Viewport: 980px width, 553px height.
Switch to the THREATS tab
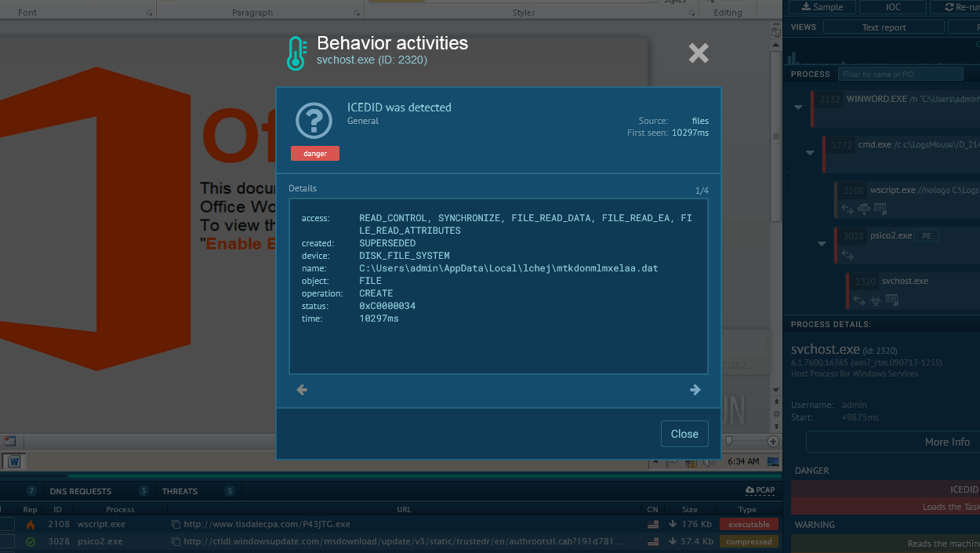[180, 491]
